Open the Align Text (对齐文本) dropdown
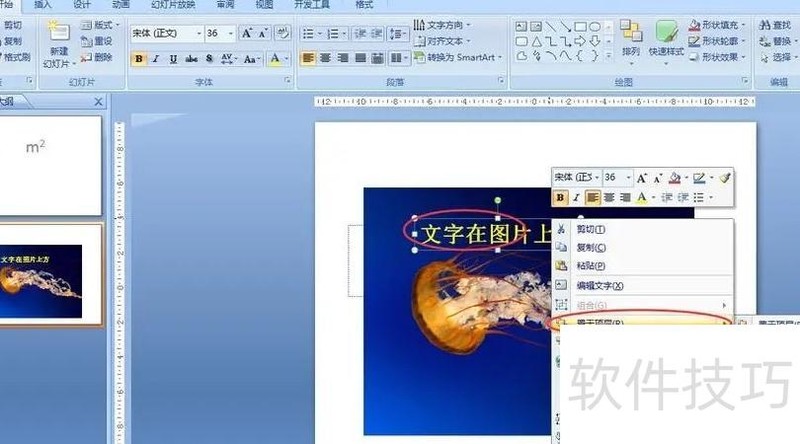 [x=442, y=41]
